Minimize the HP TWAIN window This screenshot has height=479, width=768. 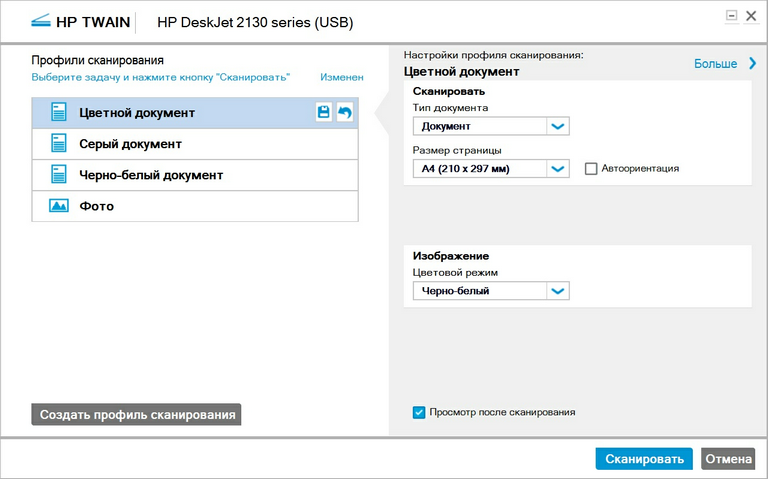731,16
